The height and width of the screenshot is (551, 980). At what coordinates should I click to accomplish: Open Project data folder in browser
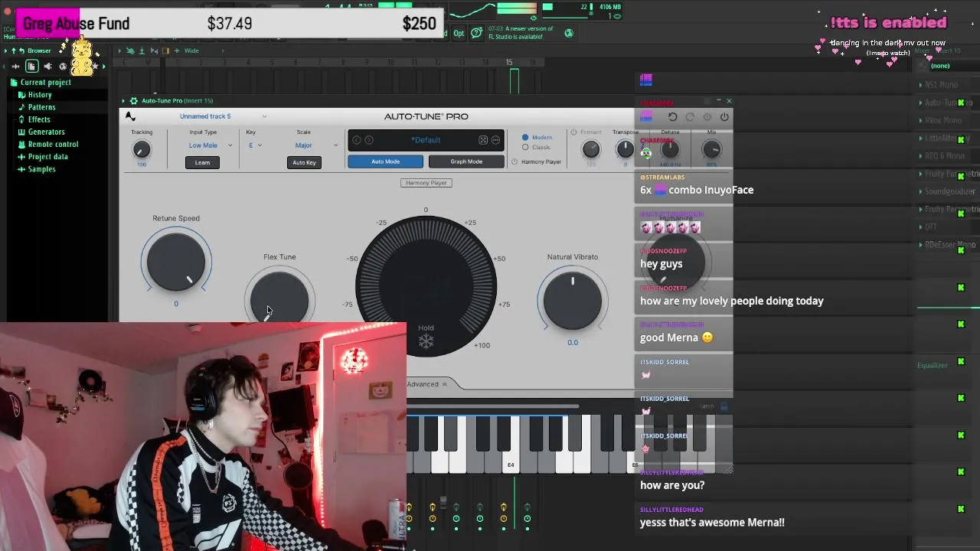47,156
